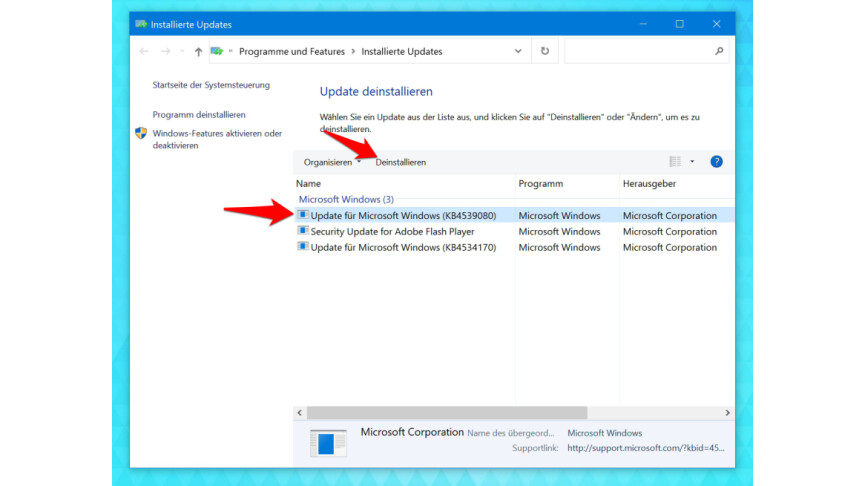Minimize the Installierte Updates window
Image resolution: width=864 pixels, height=486 pixels.
pos(643,24)
